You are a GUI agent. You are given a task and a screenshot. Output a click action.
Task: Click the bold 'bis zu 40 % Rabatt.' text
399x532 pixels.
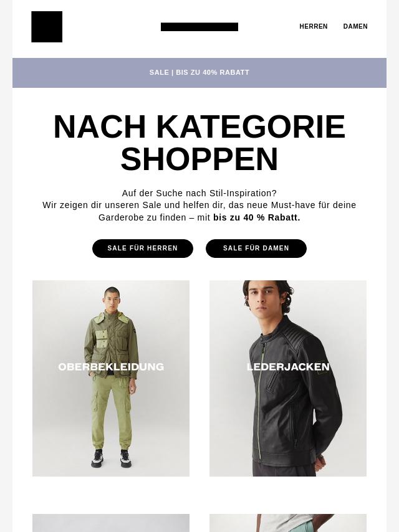coord(257,217)
